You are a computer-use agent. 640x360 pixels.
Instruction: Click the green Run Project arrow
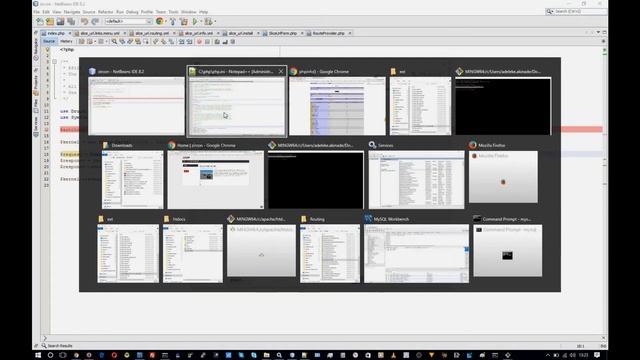pyautogui.click(x=195, y=21)
